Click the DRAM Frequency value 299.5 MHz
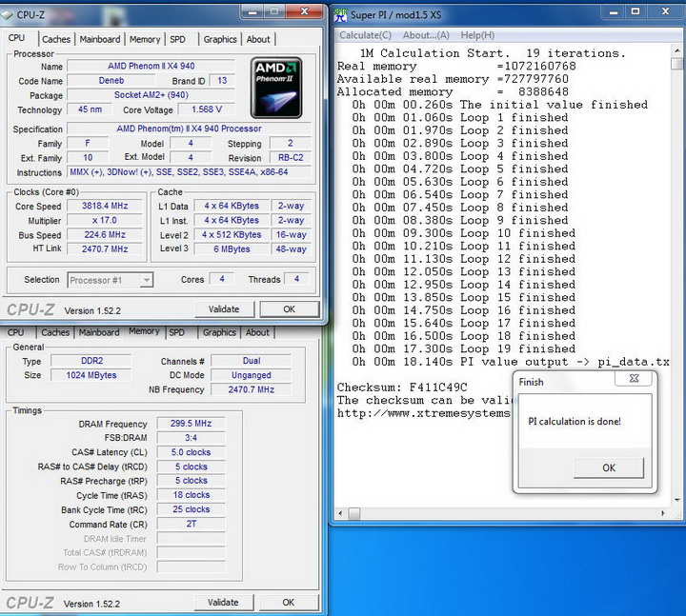Image resolution: width=686 pixels, height=616 pixels. coord(192,423)
